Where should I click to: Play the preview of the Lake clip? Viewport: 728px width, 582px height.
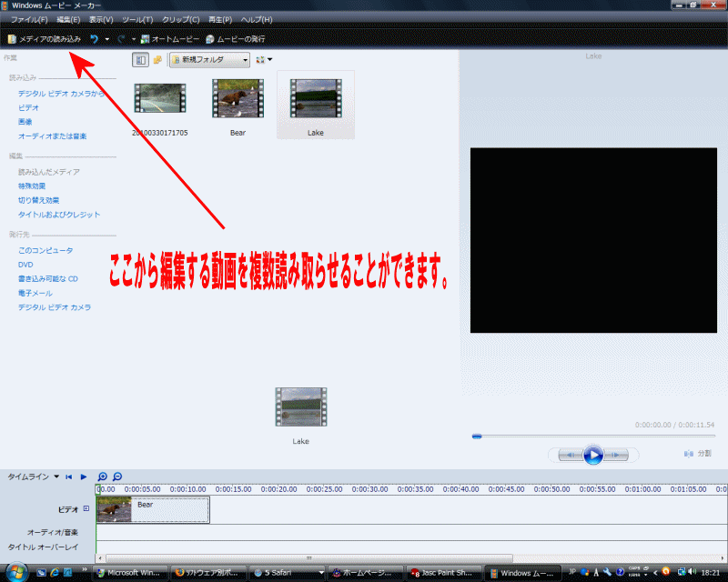click(593, 455)
